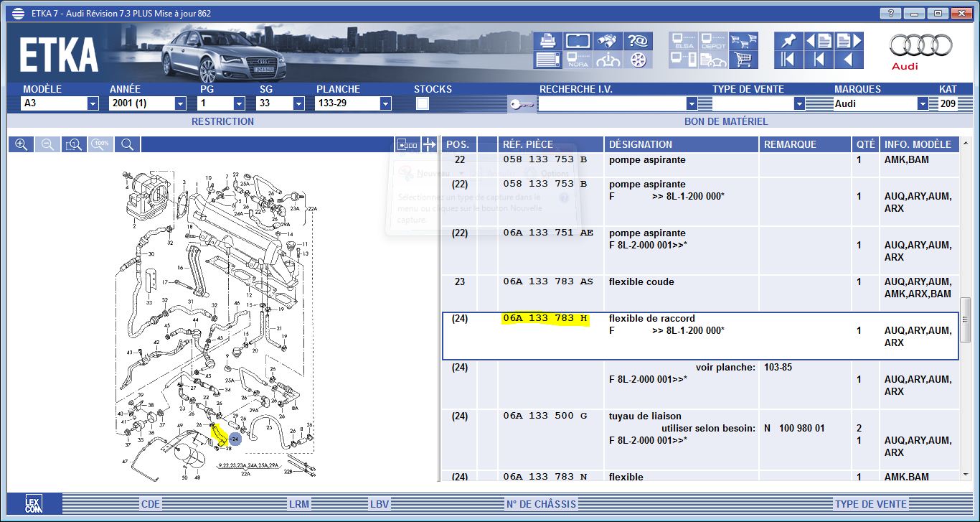The image size is (980, 522).
Task: Go to the previous page illustration
Action: point(818,41)
